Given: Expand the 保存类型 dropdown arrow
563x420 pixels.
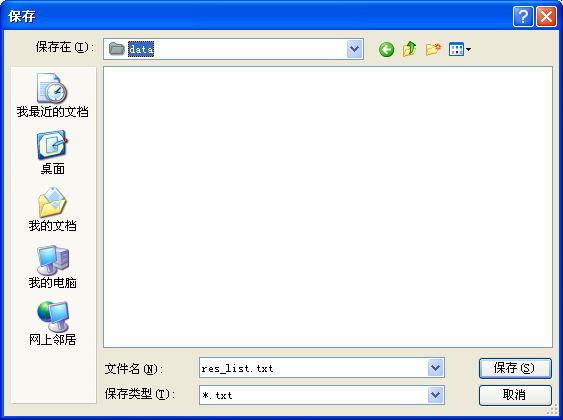Looking at the screenshot, I should pyautogui.click(x=436, y=395).
